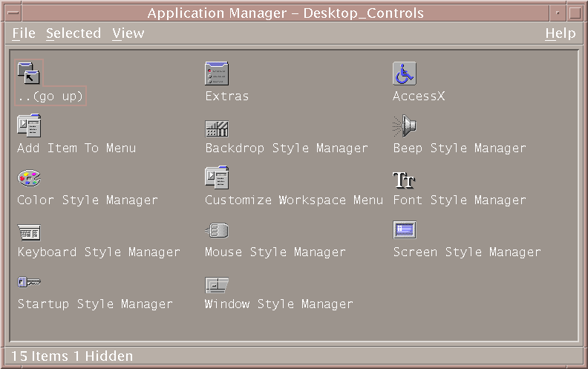Open the window menu button in title bar
The image size is (588, 369).
tap(13, 13)
